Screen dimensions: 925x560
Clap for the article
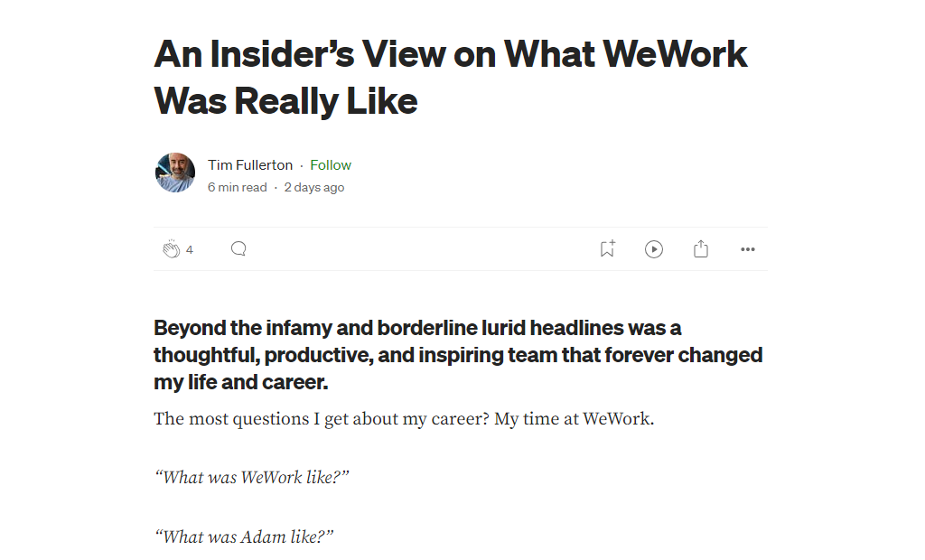click(171, 249)
